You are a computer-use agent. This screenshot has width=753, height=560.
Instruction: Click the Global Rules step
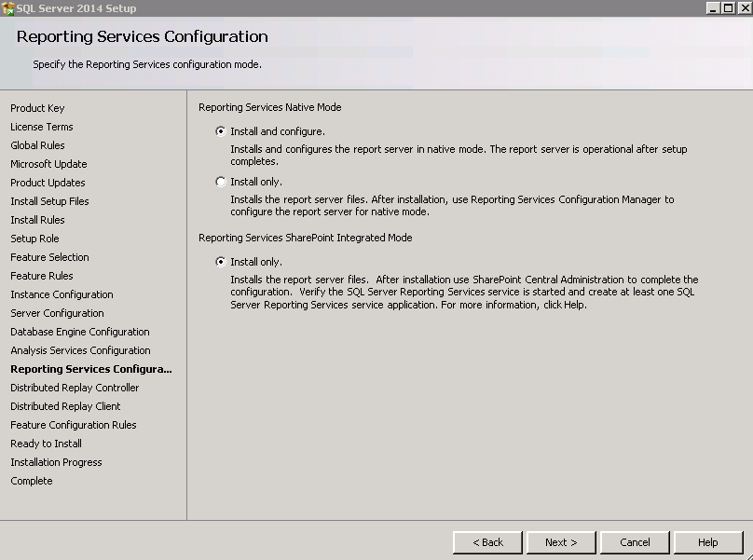pyautogui.click(x=37, y=145)
